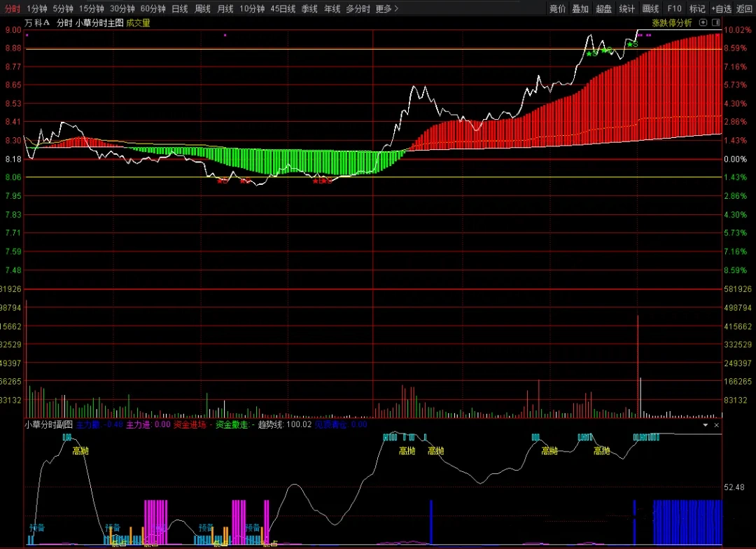
Task: Open the 叠加 overlay tool
Action: coord(580,9)
